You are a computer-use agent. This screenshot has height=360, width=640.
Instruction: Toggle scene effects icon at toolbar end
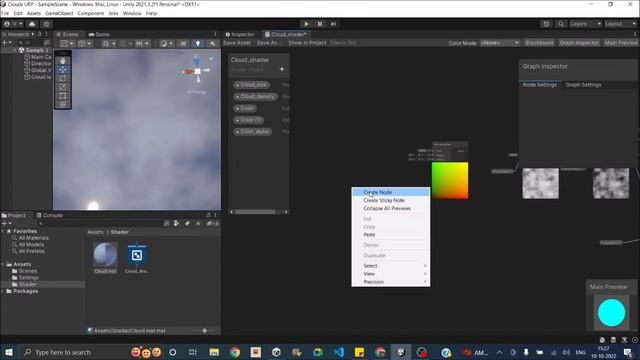coord(212,43)
